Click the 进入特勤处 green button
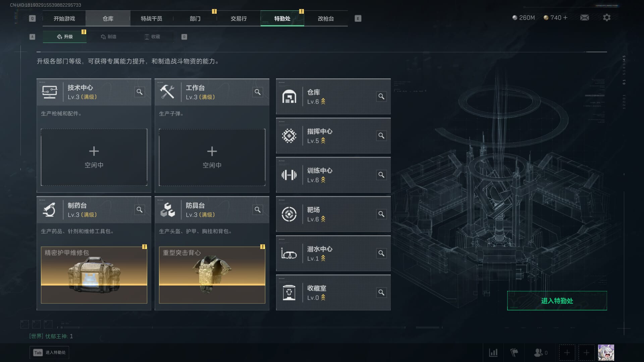 point(557,301)
